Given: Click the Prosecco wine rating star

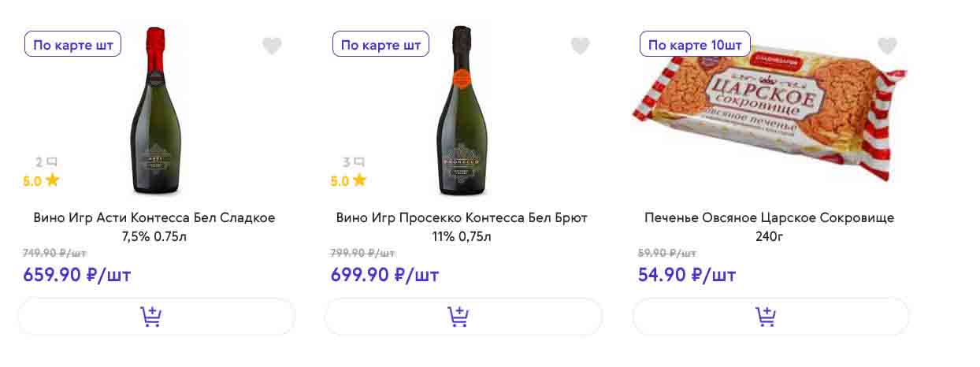Looking at the screenshot, I should 360,180.
